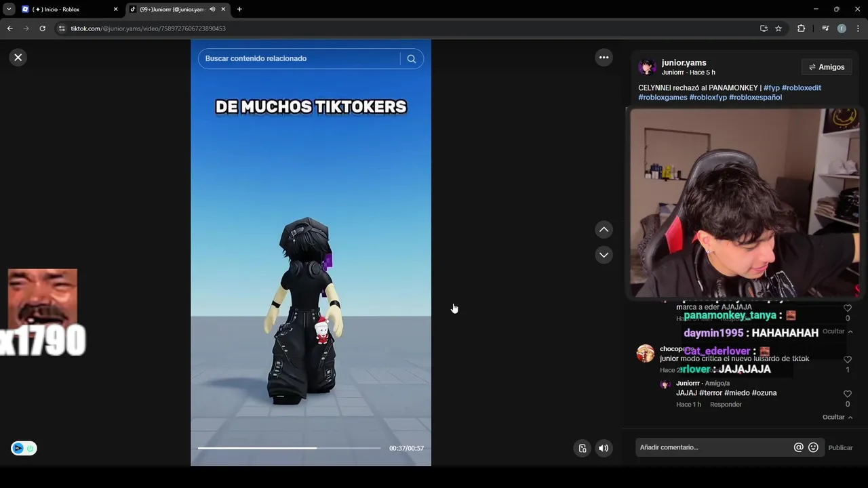Focus the 'Añadir comentario...' field
The width and height of the screenshot is (868, 488).
tap(713, 447)
